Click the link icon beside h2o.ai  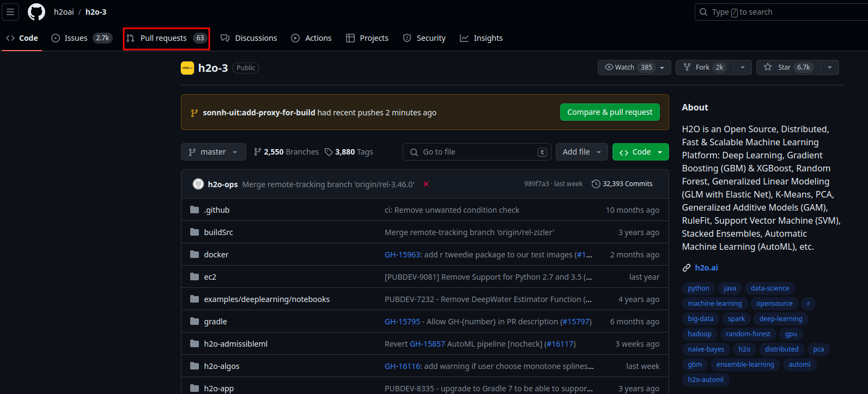tap(687, 268)
